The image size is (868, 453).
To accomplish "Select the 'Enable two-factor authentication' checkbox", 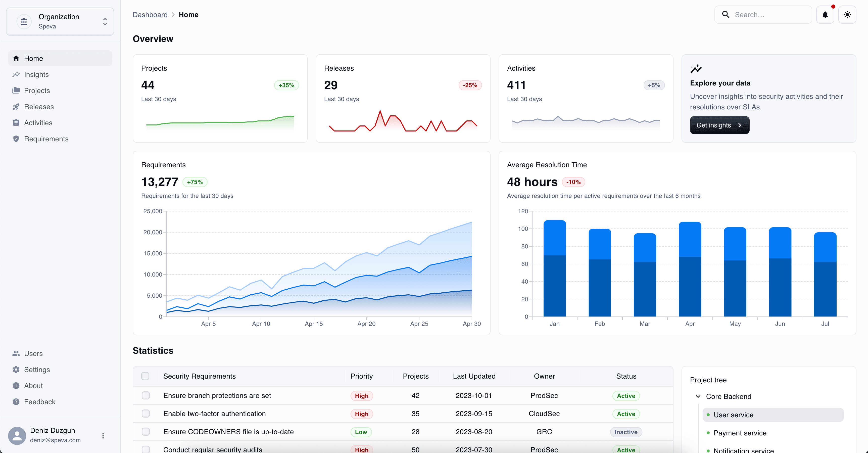I will point(146,414).
